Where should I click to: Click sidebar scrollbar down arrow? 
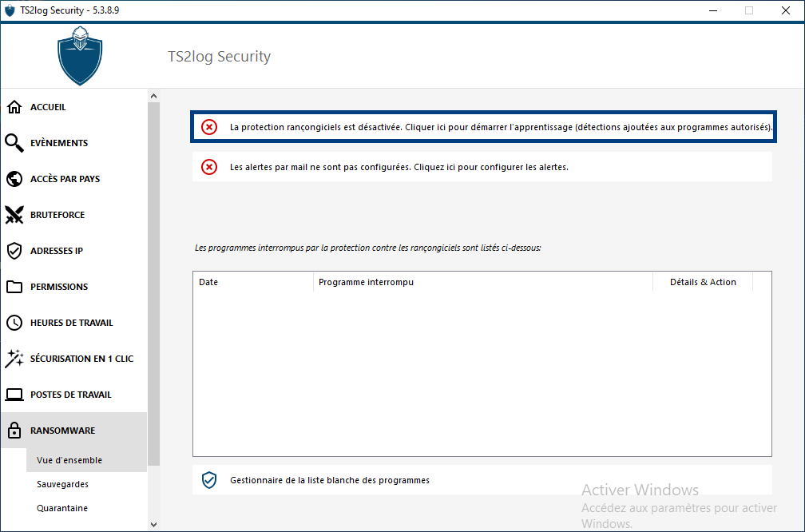point(153,524)
